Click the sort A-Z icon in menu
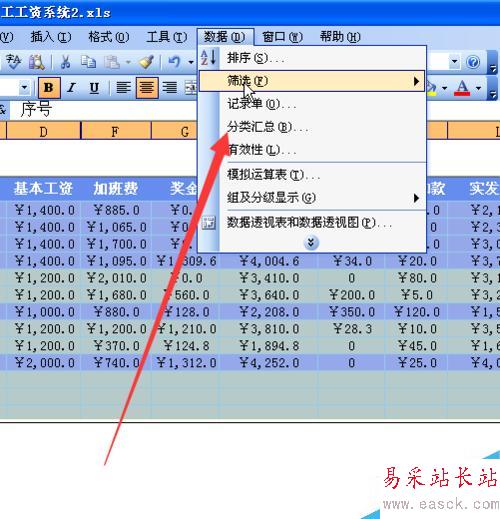 [x=209, y=58]
